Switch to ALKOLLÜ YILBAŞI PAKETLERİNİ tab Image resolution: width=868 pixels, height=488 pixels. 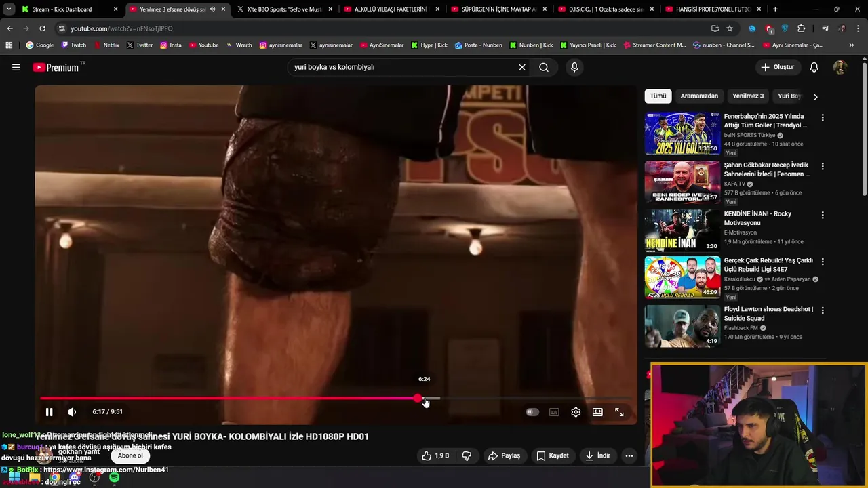[391, 9]
